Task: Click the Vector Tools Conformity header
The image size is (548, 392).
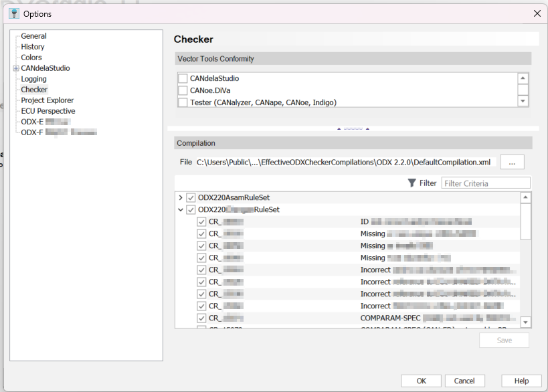Action: [353, 59]
